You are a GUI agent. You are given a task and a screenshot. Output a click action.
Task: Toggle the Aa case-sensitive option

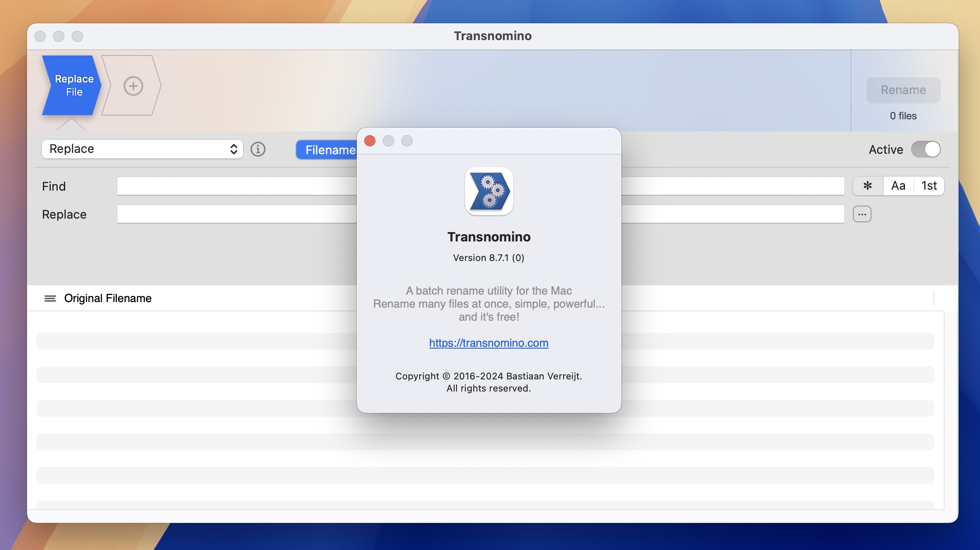898,186
